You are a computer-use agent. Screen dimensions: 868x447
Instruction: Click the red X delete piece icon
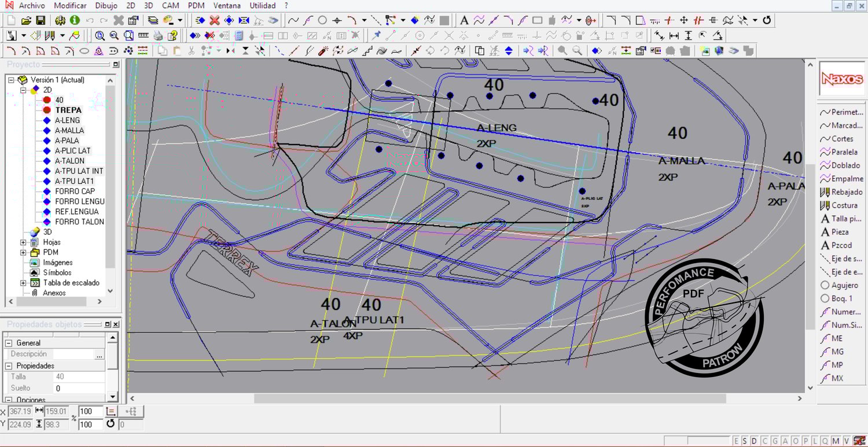pyautogui.click(x=215, y=20)
